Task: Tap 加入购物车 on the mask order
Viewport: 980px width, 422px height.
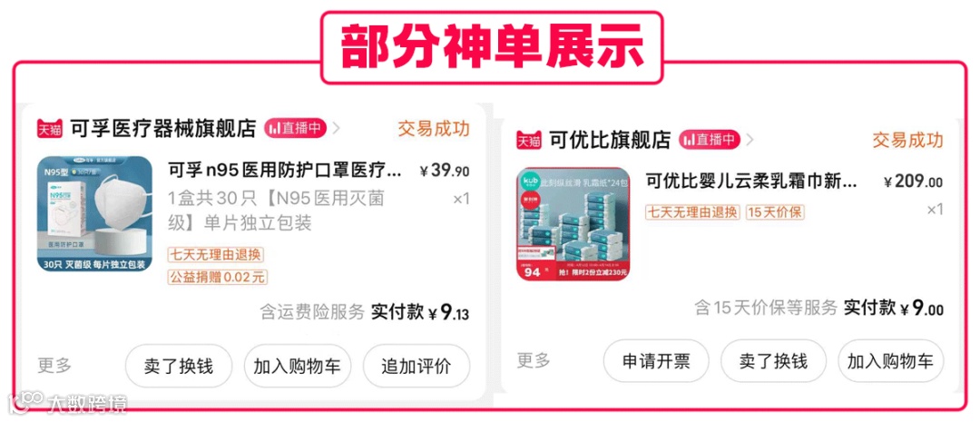Action: tap(298, 366)
